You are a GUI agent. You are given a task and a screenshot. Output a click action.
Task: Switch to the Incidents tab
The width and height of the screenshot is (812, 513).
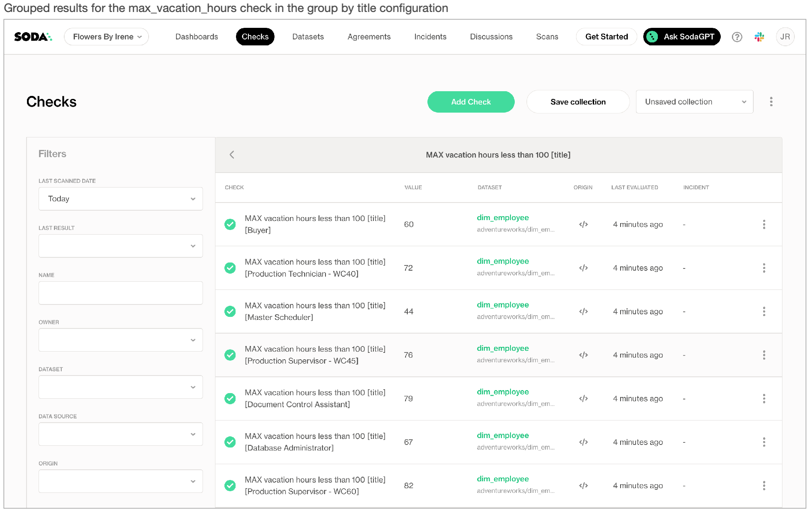pyautogui.click(x=430, y=37)
